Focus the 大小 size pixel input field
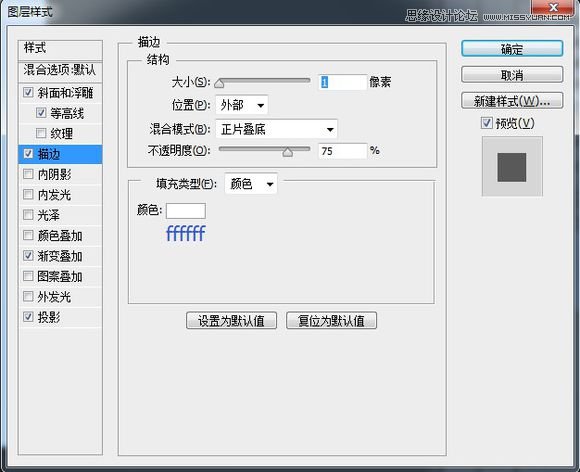Screen dimensions: 580x472 [x=343, y=82]
